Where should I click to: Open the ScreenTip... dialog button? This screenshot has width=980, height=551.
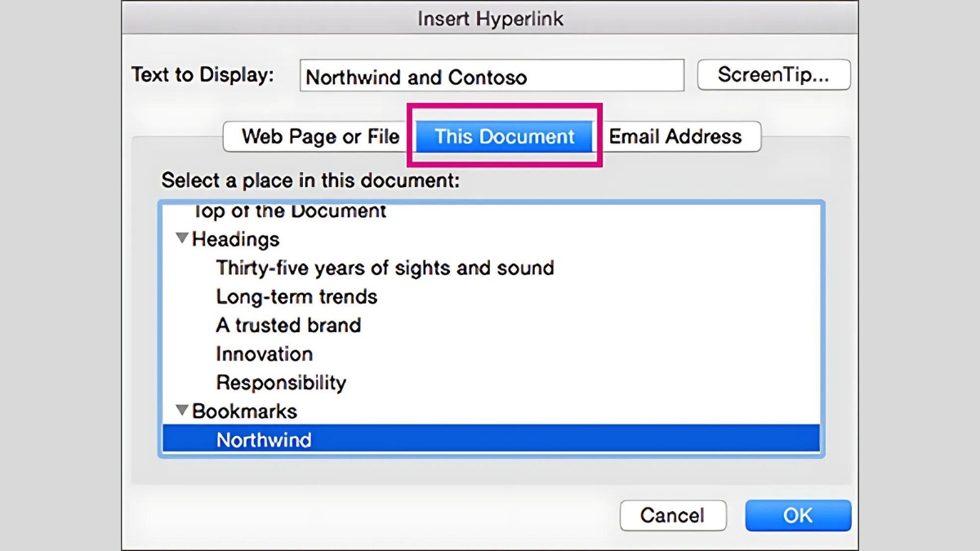point(773,75)
